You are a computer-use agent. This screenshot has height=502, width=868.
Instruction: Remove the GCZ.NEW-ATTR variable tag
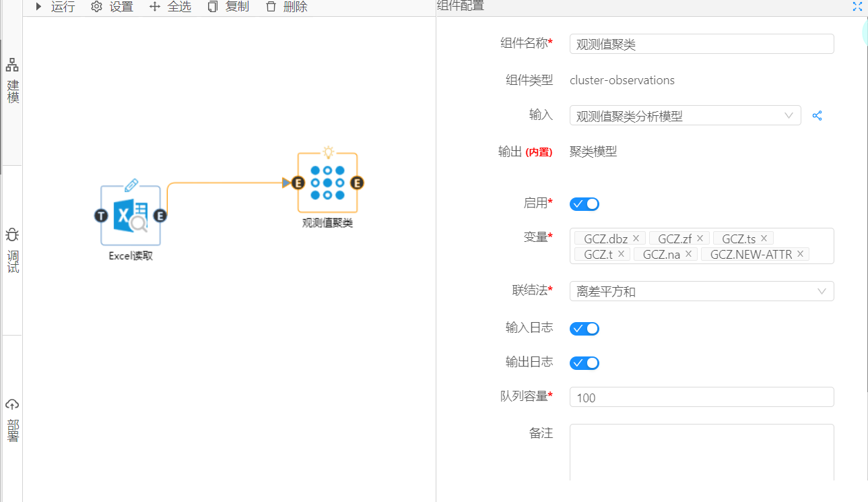coord(800,254)
